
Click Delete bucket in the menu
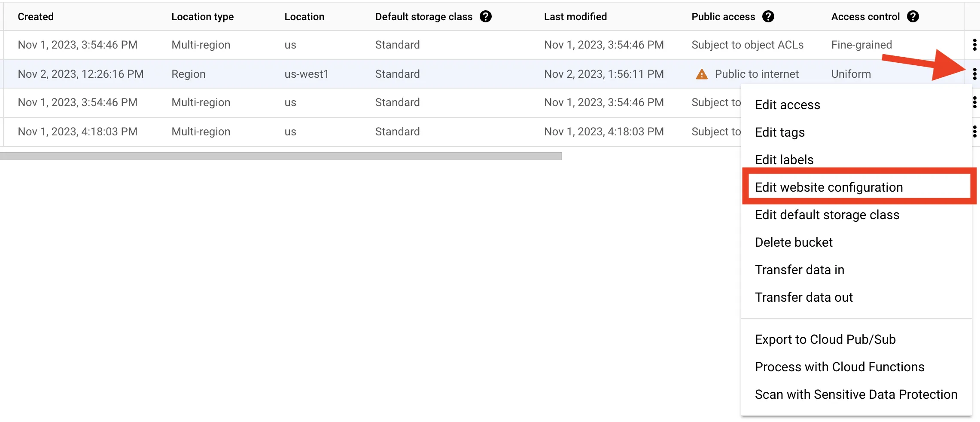coord(793,242)
